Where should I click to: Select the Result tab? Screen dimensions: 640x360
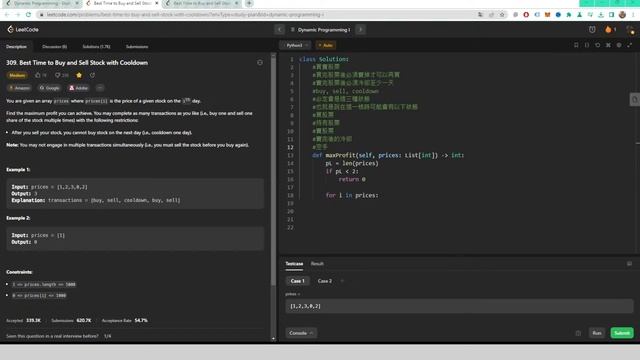coord(317,264)
